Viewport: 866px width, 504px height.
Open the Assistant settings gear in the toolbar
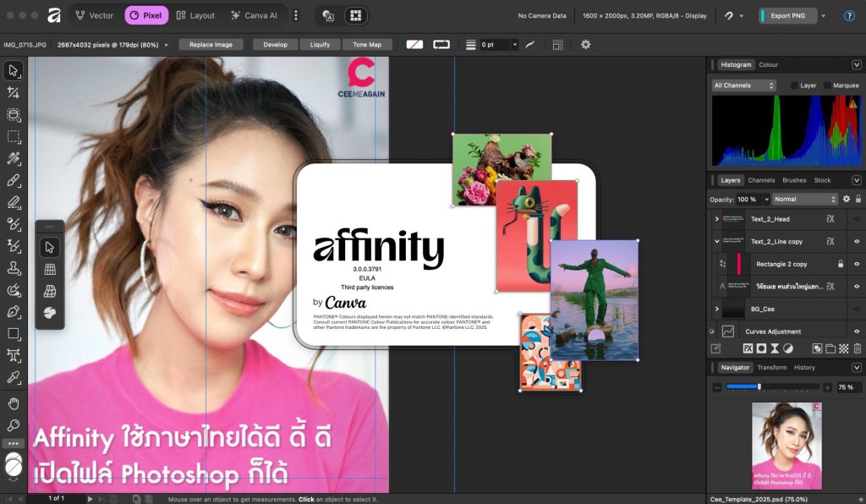[586, 44]
